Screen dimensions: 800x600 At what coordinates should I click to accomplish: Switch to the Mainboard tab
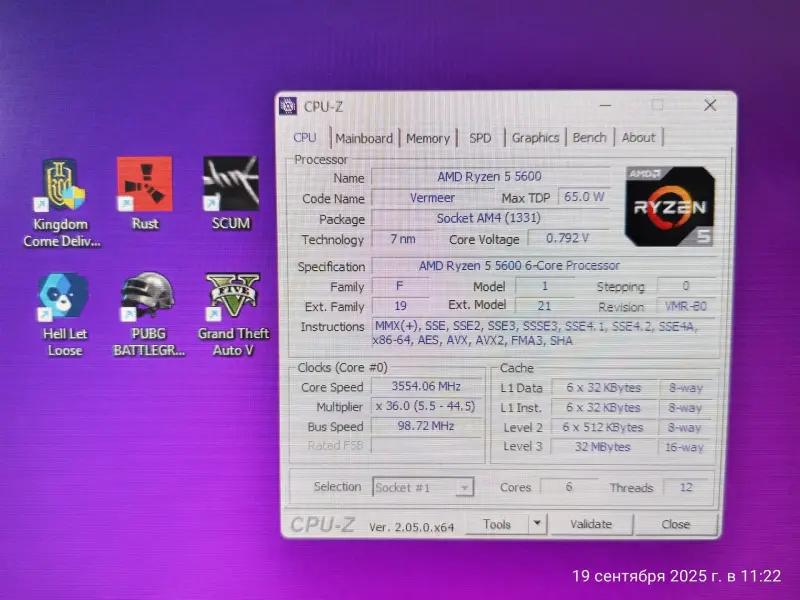[364, 138]
